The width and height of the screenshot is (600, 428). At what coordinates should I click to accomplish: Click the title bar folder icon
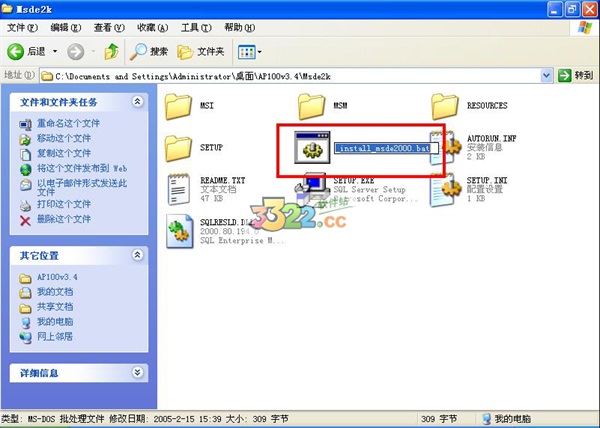point(7,8)
